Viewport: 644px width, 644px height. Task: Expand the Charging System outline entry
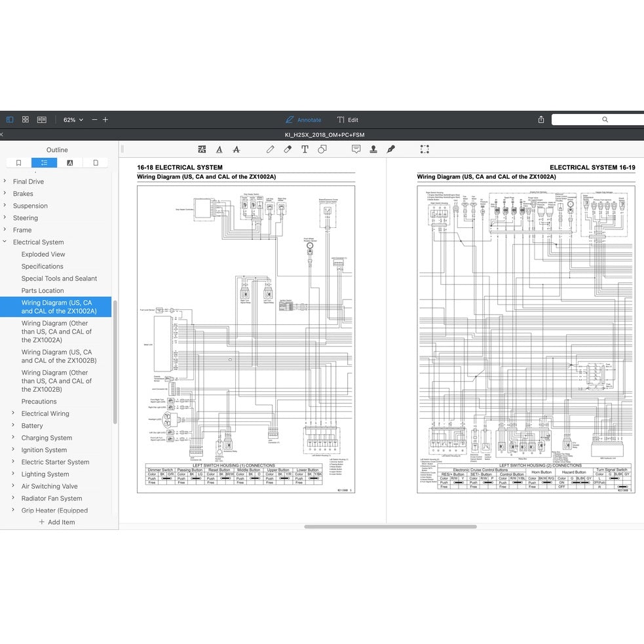(13, 438)
